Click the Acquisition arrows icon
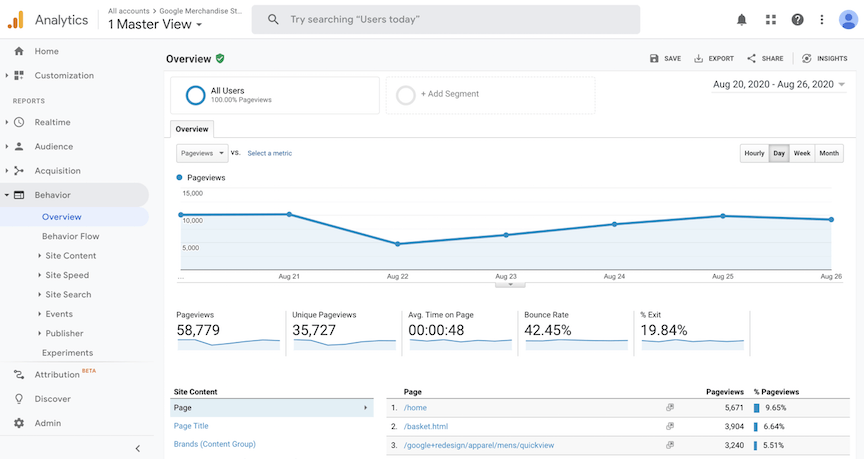Viewport: 864px width, 459px height. click(19, 171)
